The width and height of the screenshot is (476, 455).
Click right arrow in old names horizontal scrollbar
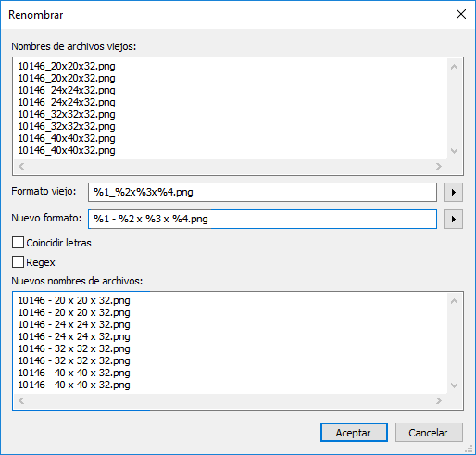[x=439, y=166]
